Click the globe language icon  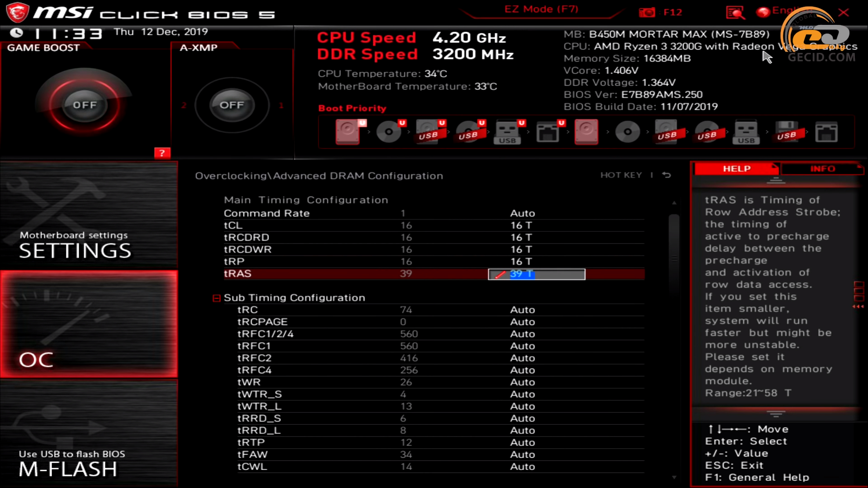pyautogui.click(x=763, y=12)
